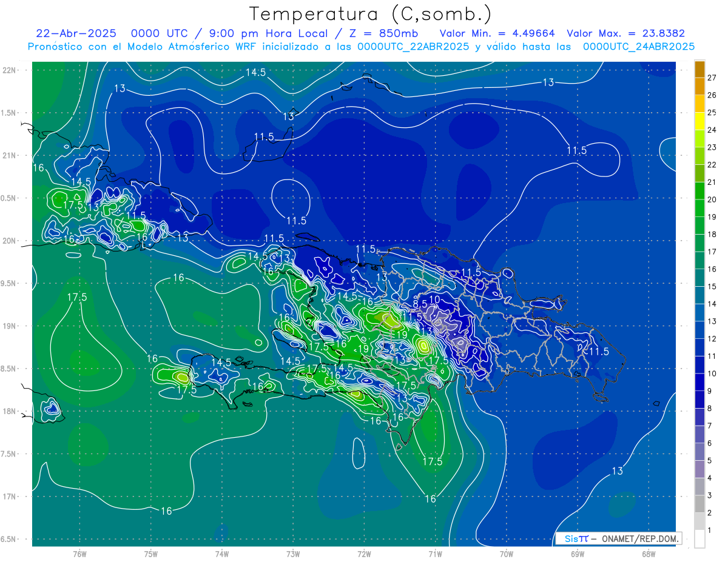Click the '20N' latitude axis label
This screenshot has width=728, height=562.
pyautogui.click(x=9, y=241)
